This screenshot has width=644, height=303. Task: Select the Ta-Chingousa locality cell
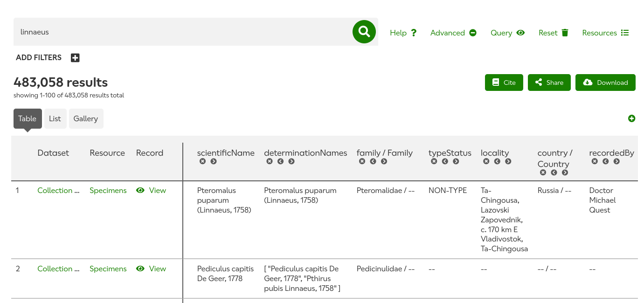tap(504, 220)
